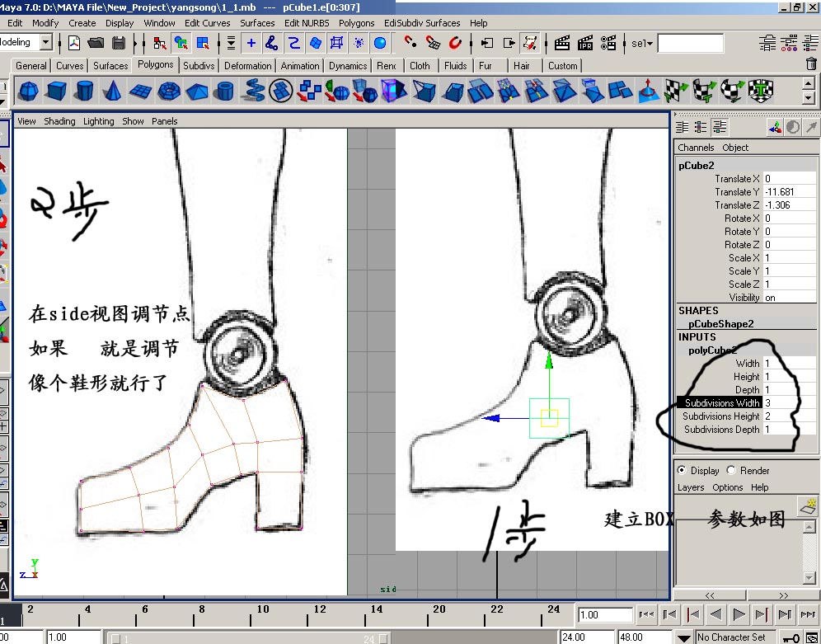Open the layer editor Options menu

[727, 487]
